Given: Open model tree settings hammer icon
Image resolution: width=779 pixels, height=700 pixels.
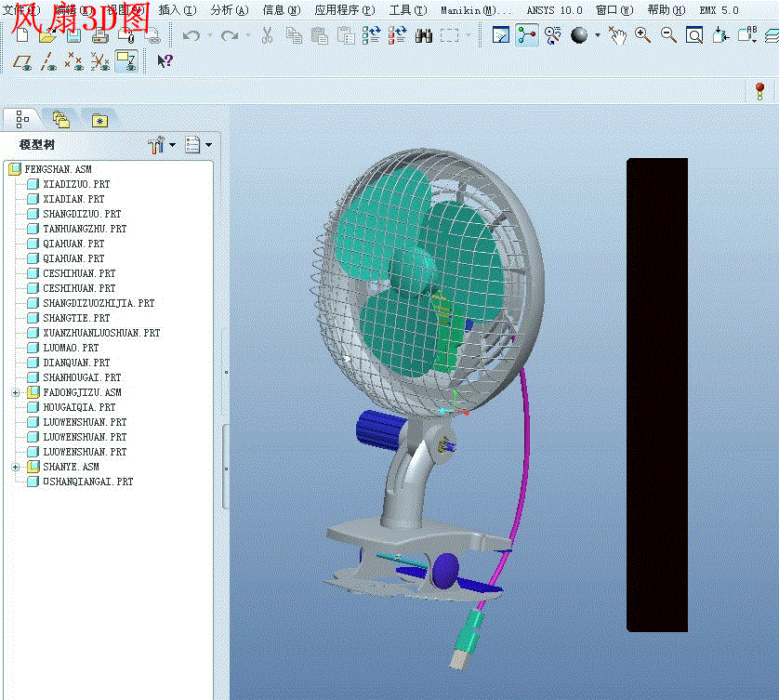Looking at the screenshot, I should click(156, 145).
